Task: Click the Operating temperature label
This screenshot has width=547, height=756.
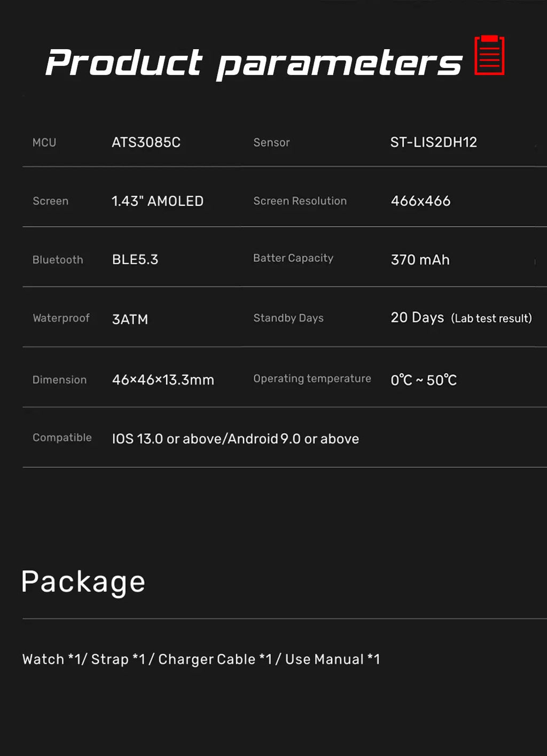Action: coord(312,379)
